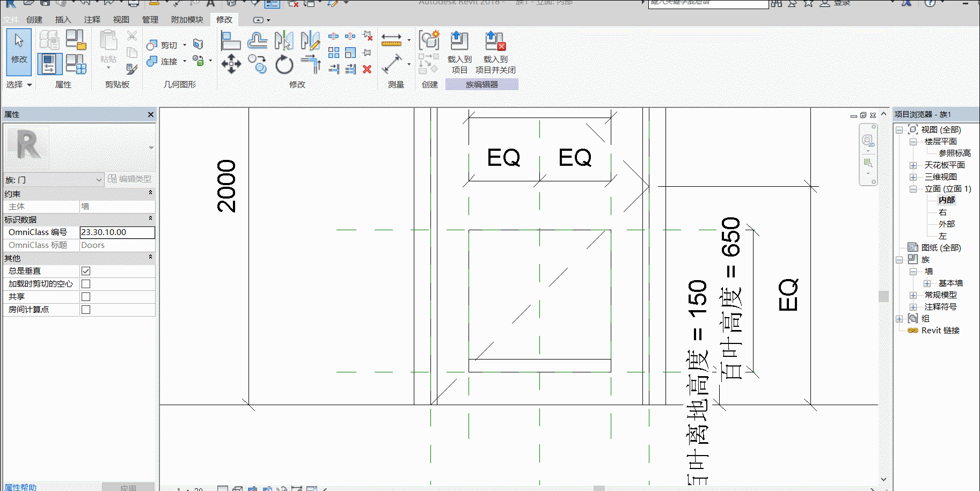
Task: Click the Move tool icon
Action: tap(231, 64)
